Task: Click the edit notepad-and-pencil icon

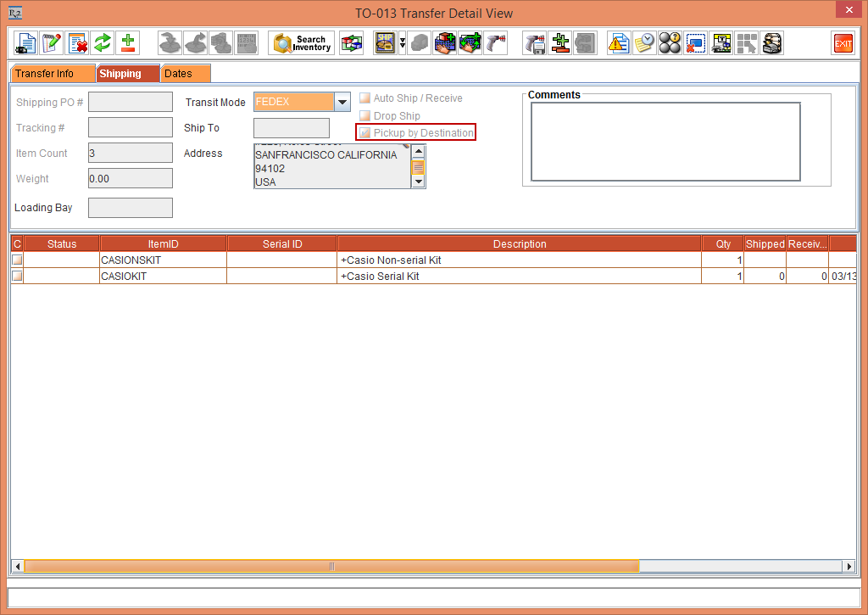Action: [52, 43]
